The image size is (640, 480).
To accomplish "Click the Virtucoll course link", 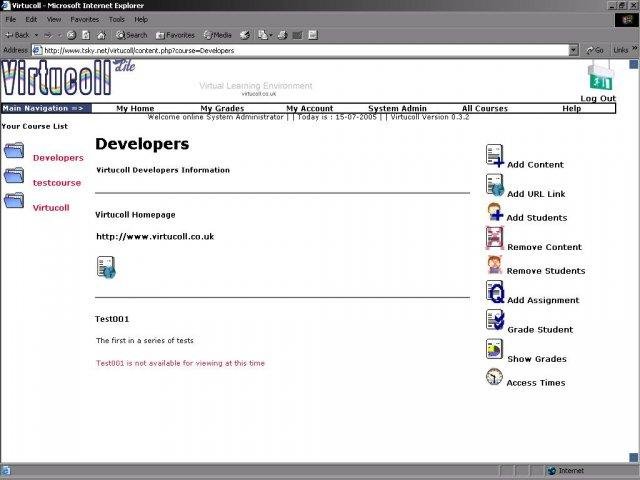I will click(x=51, y=208).
